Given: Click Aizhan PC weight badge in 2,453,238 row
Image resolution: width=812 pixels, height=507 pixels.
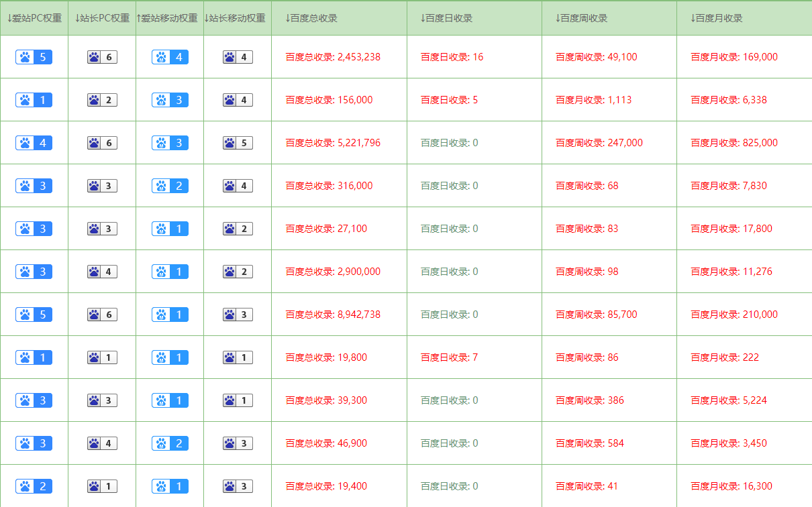Looking at the screenshot, I should click(34, 57).
